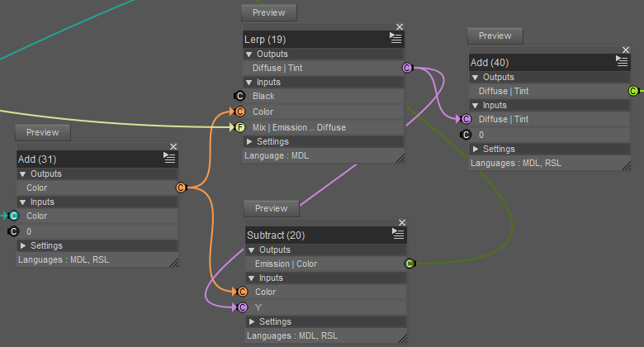Click the purple Diffuse | Tint output socket on Lerp (19)

click(x=406, y=68)
